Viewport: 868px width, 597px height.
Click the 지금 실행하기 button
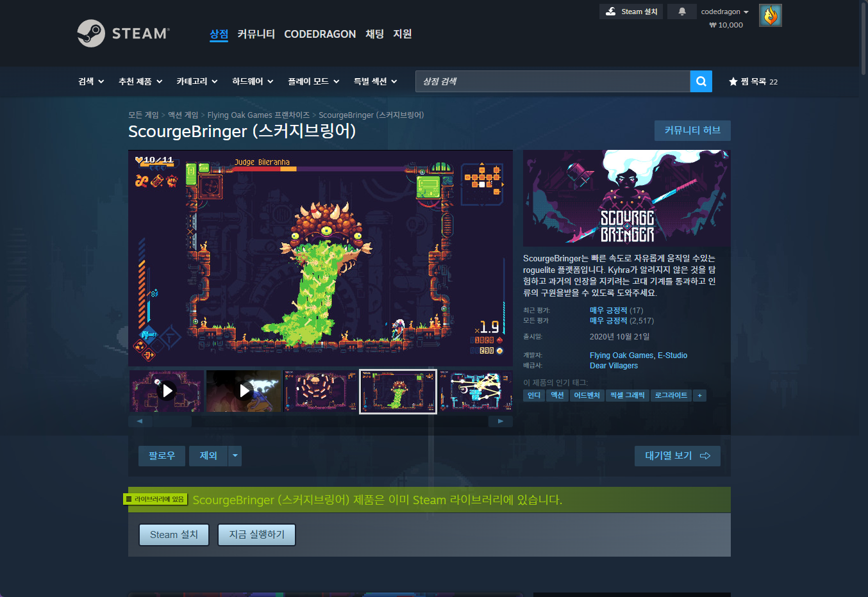(257, 535)
